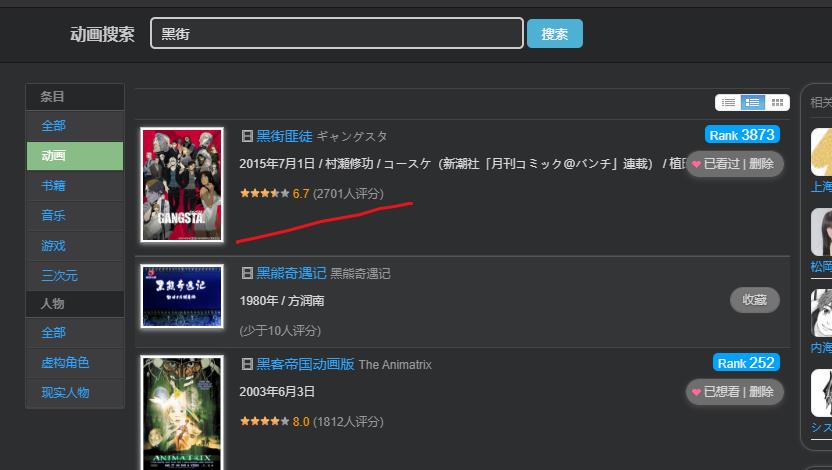Open the GANGSTA cover thumbnail
The image size is (832, 470).
182,185
